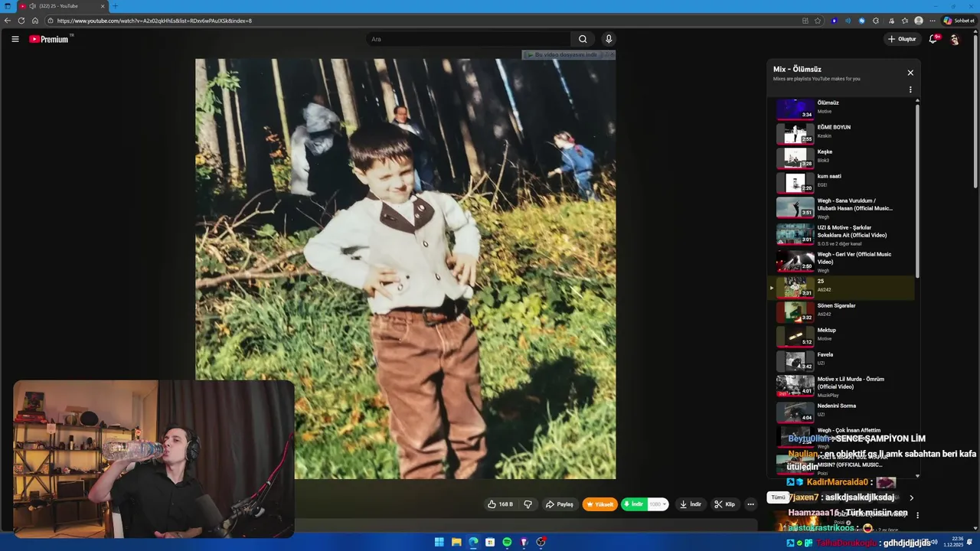980x551 pixels.
Task: Click the dark İndir download button
Action: pyautogui.click(x=690, y=504)
